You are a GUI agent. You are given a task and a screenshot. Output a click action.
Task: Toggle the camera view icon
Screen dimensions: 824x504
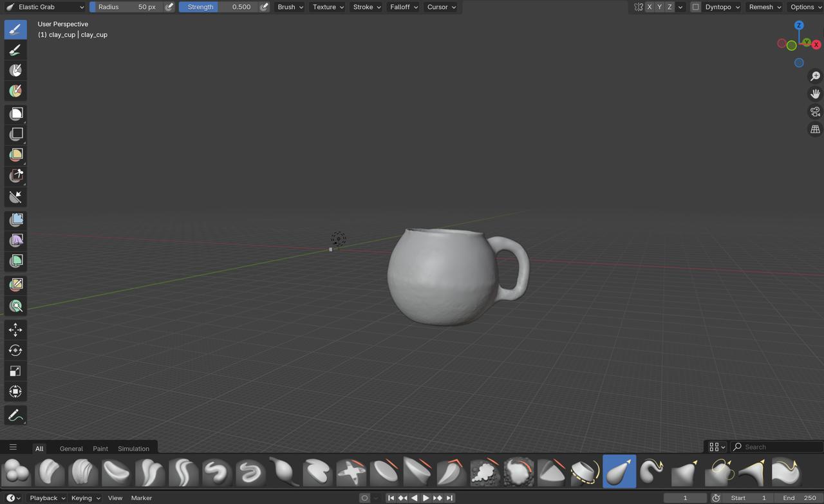pos(815,111)
